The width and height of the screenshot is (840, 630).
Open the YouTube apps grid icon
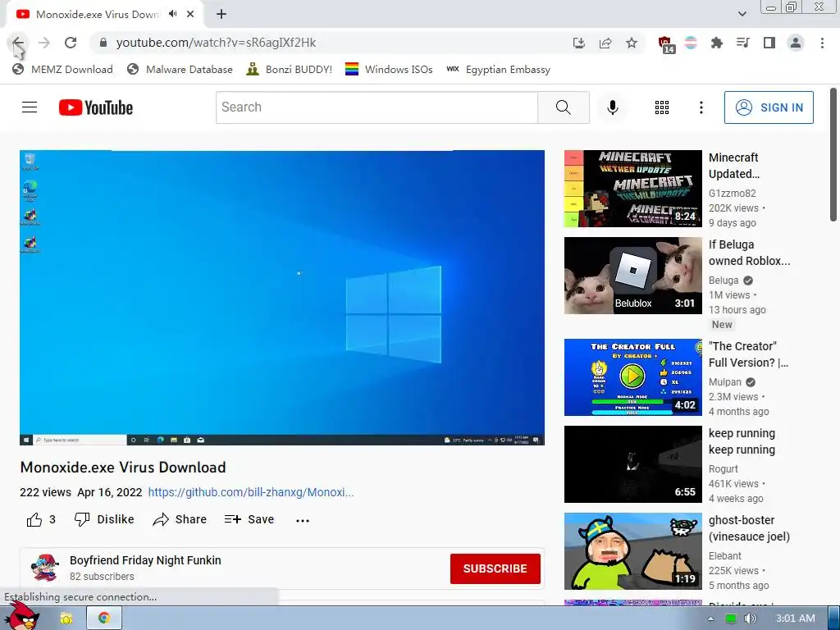pos(662,107)
